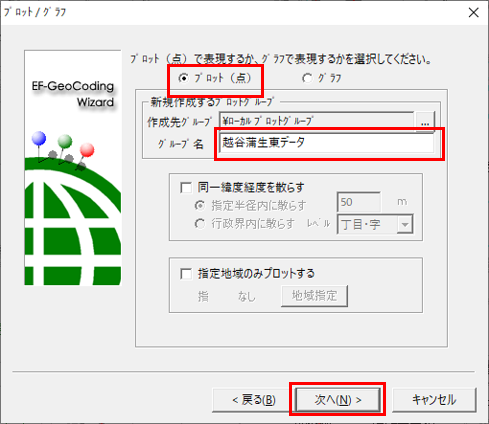Open the 地域指定 button
The image size is (489, 424).
(x=314, y=296)
